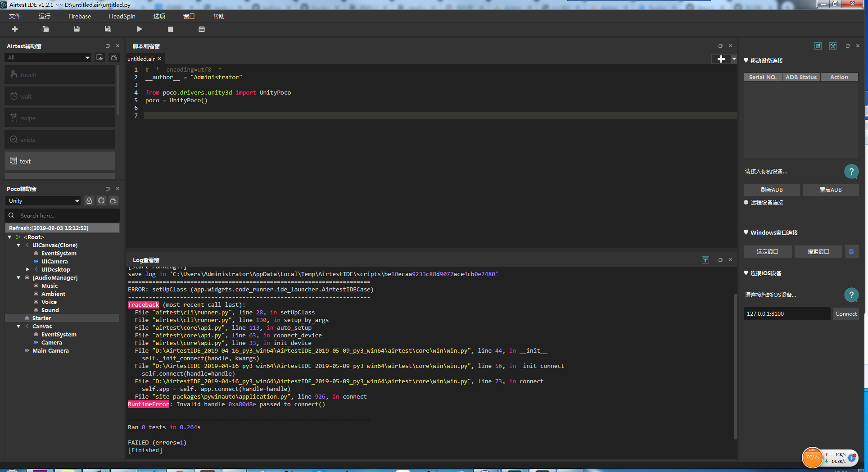Click the record icon in Airtest assistant
Viewport: 868px width, 472px height.
(x=114, y=57)
